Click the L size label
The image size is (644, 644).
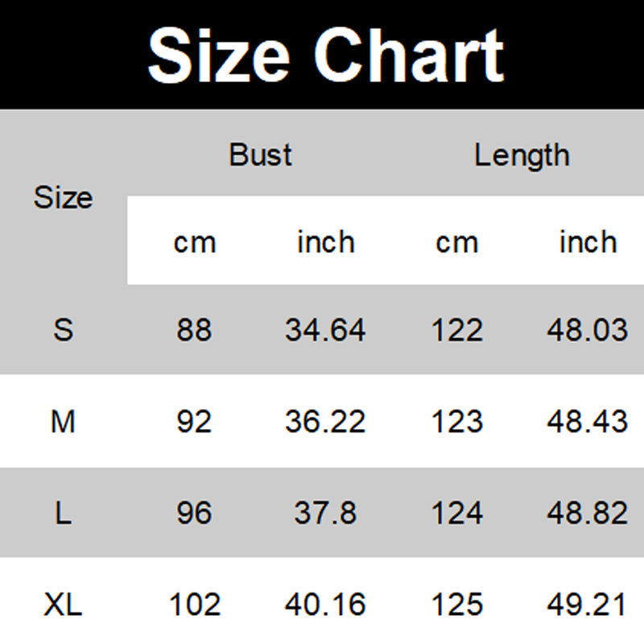click(63, 513)
